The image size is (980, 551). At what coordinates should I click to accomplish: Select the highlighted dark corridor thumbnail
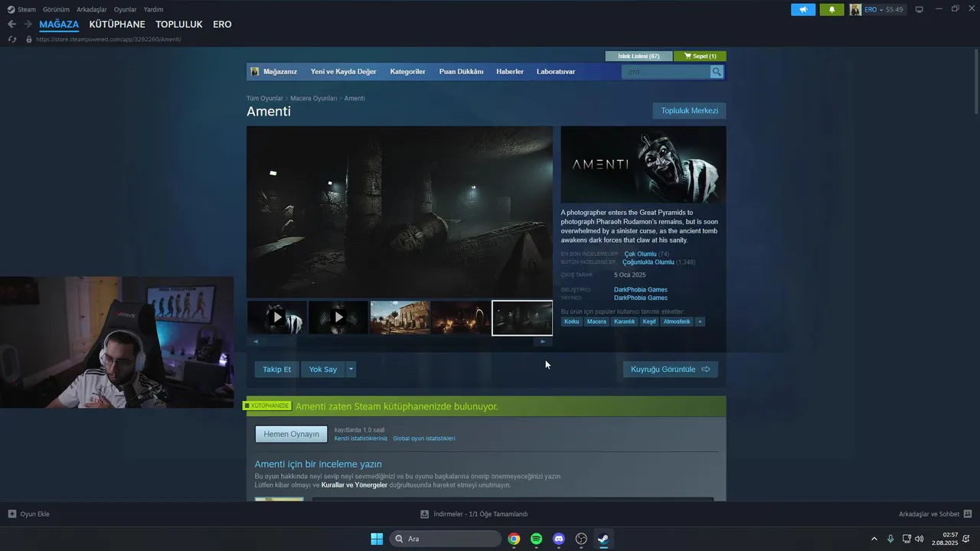tap(522, 318)
